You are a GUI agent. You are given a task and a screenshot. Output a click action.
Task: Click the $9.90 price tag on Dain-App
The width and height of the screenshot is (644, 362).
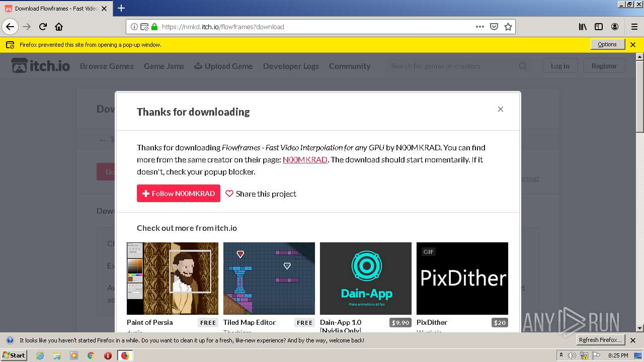pyautogui.click(x=400, y=323)
